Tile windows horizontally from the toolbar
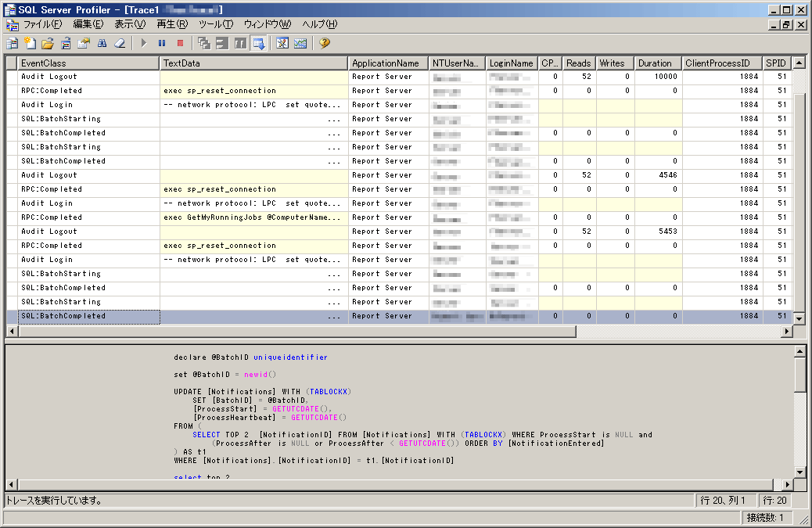 (x=222, y=44)
